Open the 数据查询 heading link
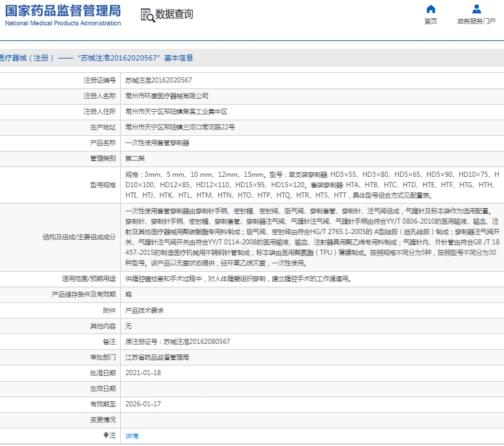 point(174,14)
